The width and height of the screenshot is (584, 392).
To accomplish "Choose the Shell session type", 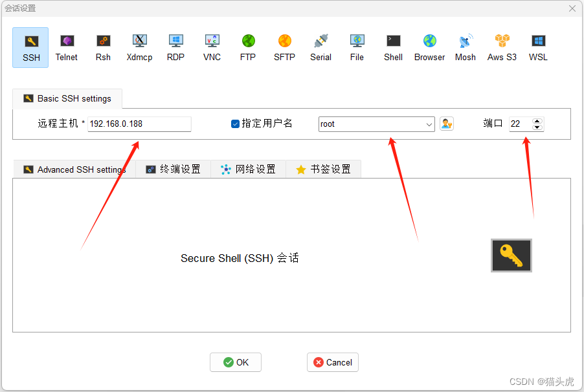I will [393, 48].
